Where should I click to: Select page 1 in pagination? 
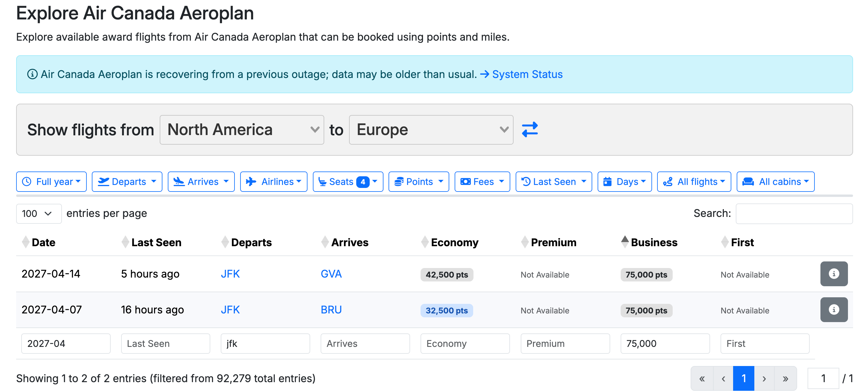point(744,379)
